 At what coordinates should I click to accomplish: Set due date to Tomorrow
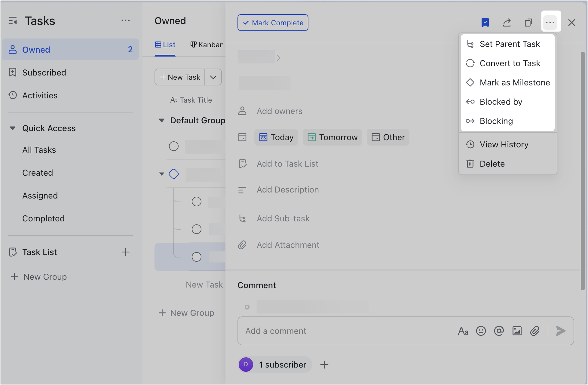coord(332,137)
